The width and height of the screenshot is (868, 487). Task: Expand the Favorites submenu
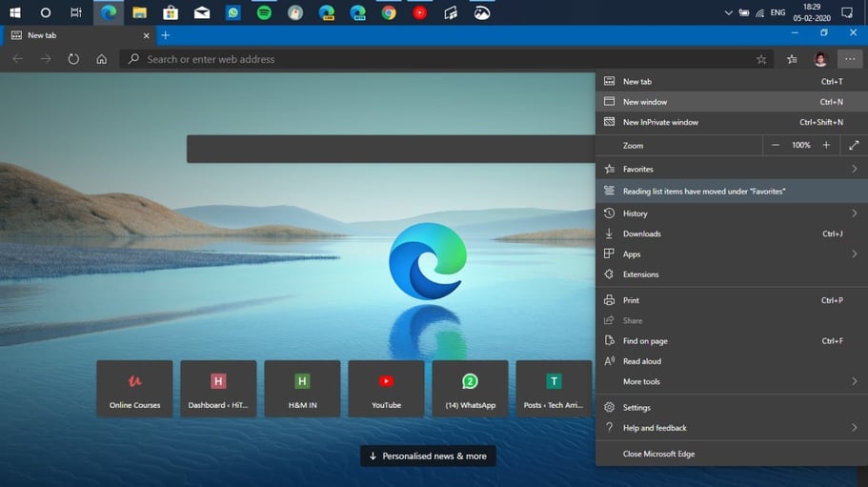click(x=854, y=169)
